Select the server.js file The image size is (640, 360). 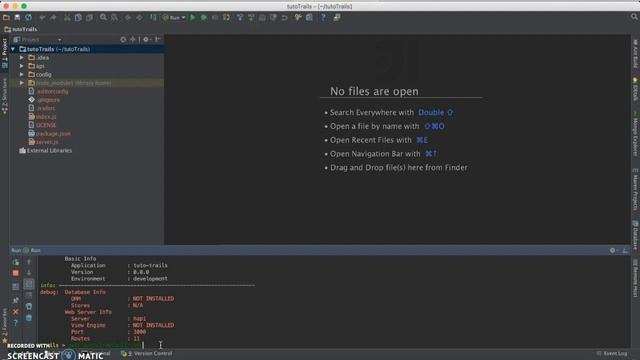[x=47, y=142]
